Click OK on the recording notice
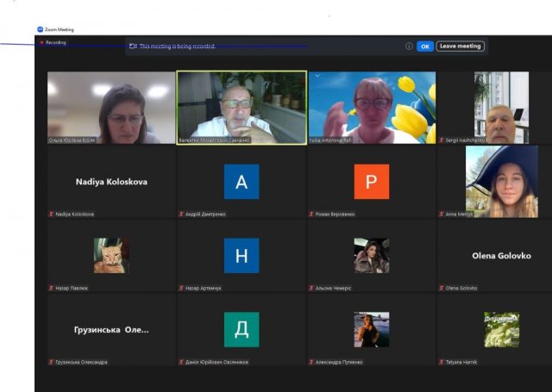552x392 pixels. [x=424, y=47]
